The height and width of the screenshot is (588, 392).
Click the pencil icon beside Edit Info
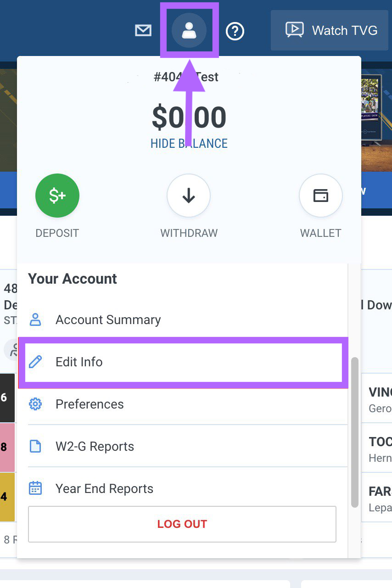pos(35,362)
